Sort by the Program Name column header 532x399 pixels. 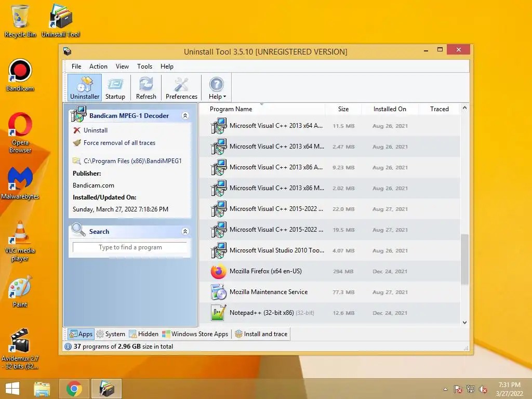click(x=231, y=109)
